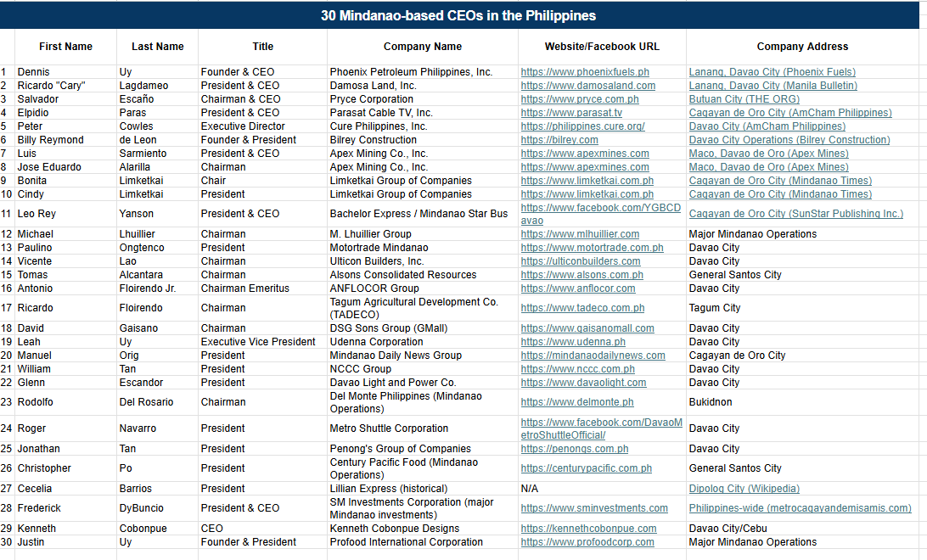Click the Butuan City (THE ORG) address link

coord(744,99)
